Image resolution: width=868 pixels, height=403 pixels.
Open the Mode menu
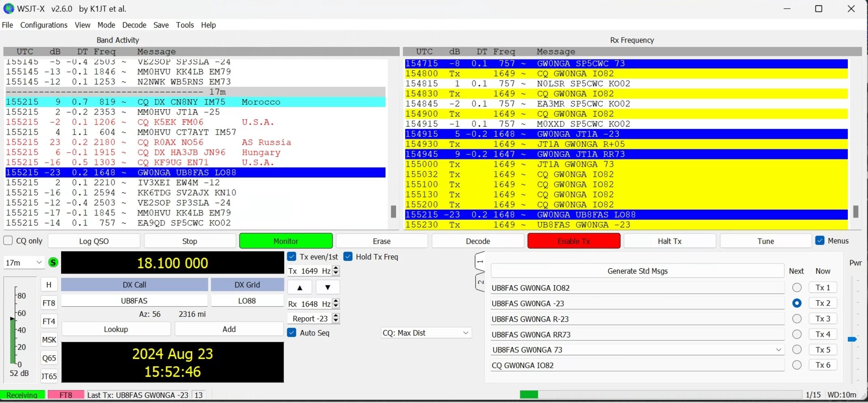(106, 25)
